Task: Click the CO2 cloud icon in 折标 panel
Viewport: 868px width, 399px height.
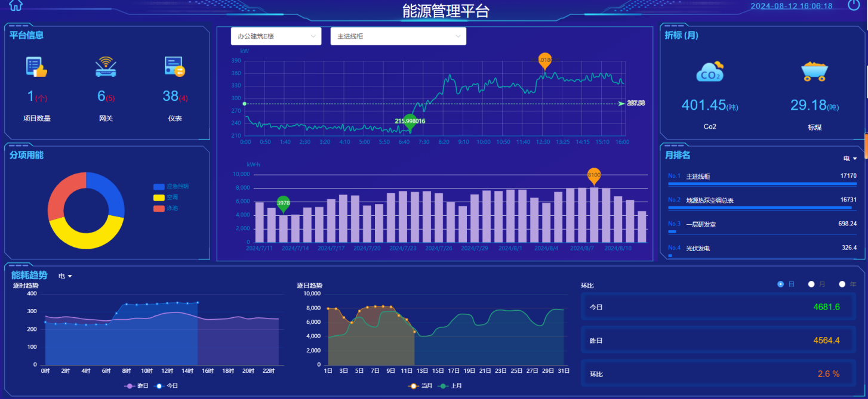Action: (x=710, y=70)
